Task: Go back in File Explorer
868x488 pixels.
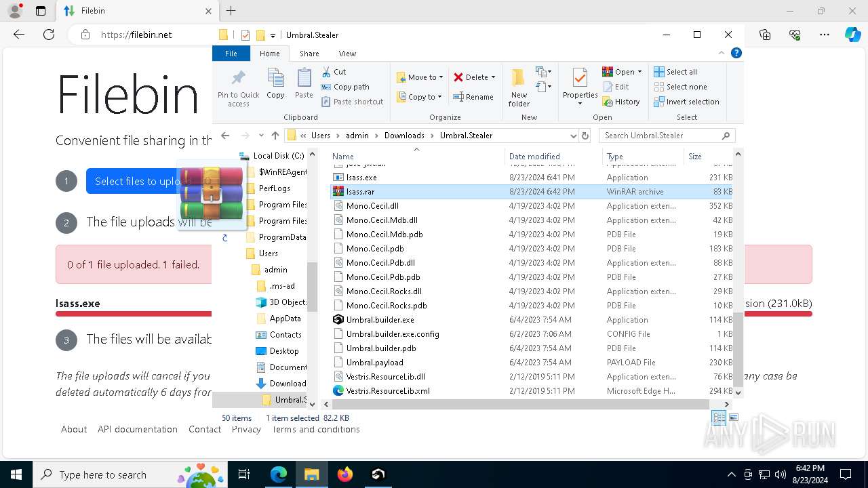Action: [225, 136]
